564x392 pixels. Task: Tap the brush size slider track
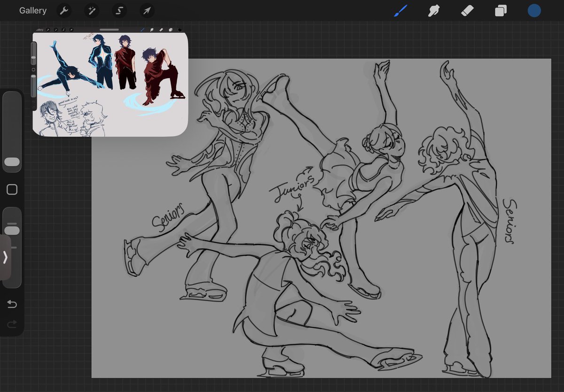(12, 132)
